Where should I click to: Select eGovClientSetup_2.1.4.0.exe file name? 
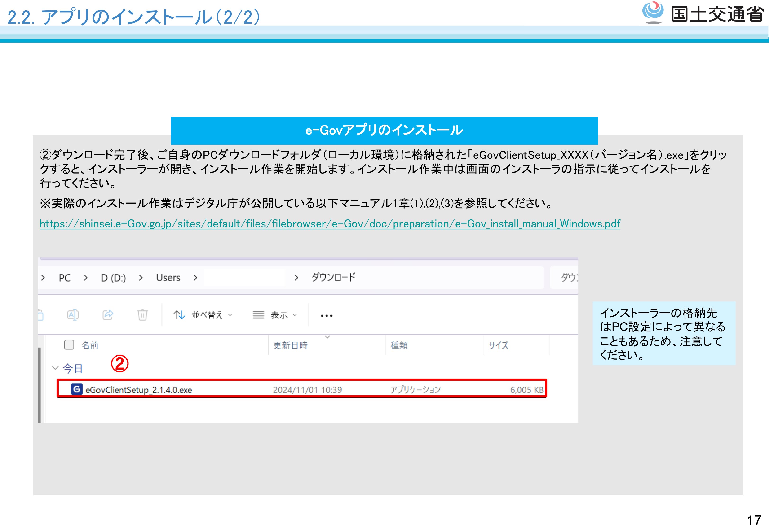point(139,390)
